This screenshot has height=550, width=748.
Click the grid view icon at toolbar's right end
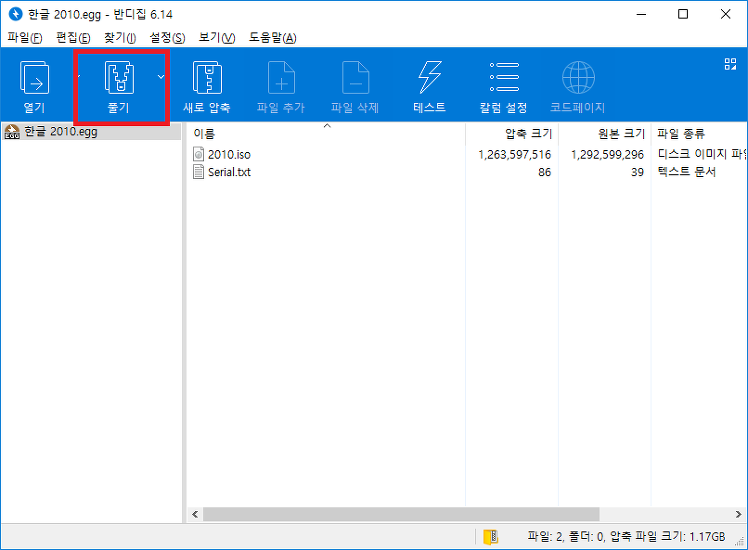(730, 64)
